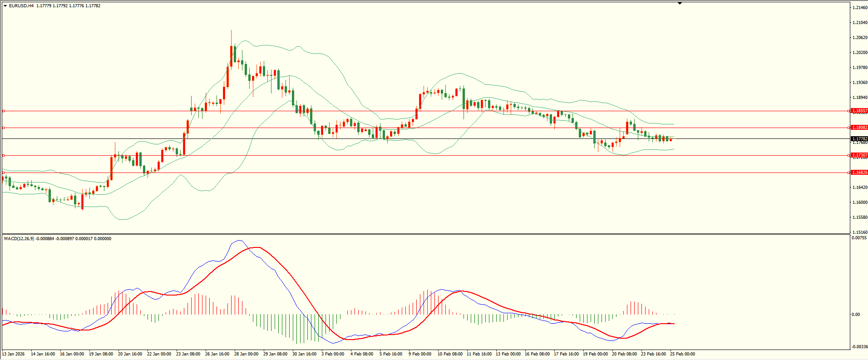Click the dropdown triangle beside EURUSD,H4
This screenshot has width=868, height=360.
[x=5, y=6]
